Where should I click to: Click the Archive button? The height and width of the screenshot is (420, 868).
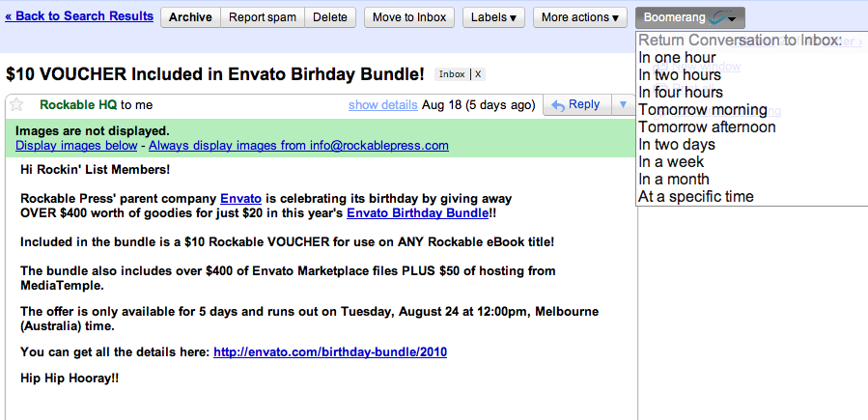point(190,17)
